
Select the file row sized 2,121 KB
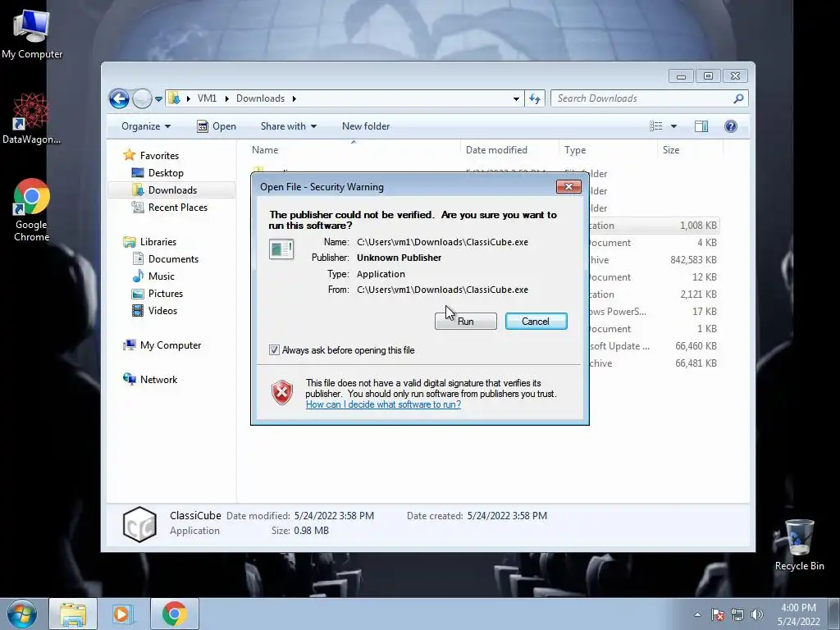coord(654,294)
